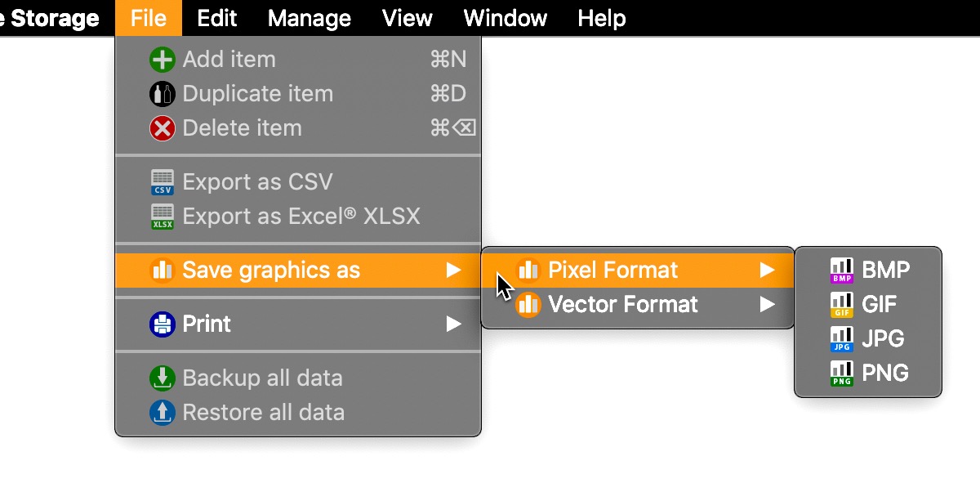
Task: Click the BMP format file icon
Action: [x=841, y=271]
